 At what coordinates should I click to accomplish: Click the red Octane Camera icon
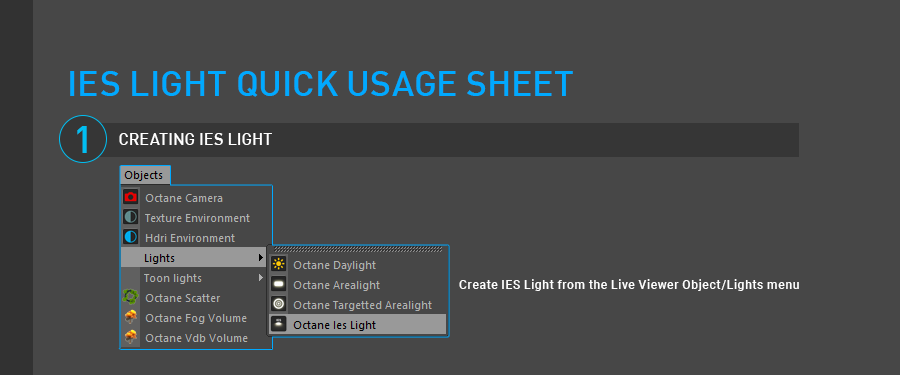131,198
